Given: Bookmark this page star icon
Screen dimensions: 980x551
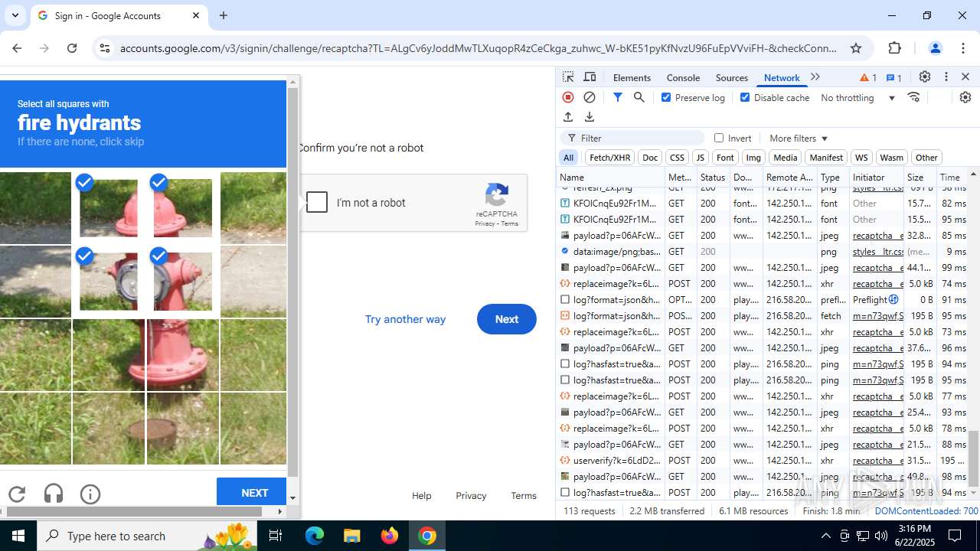Looking at the screenshot, I should (856, 48).
